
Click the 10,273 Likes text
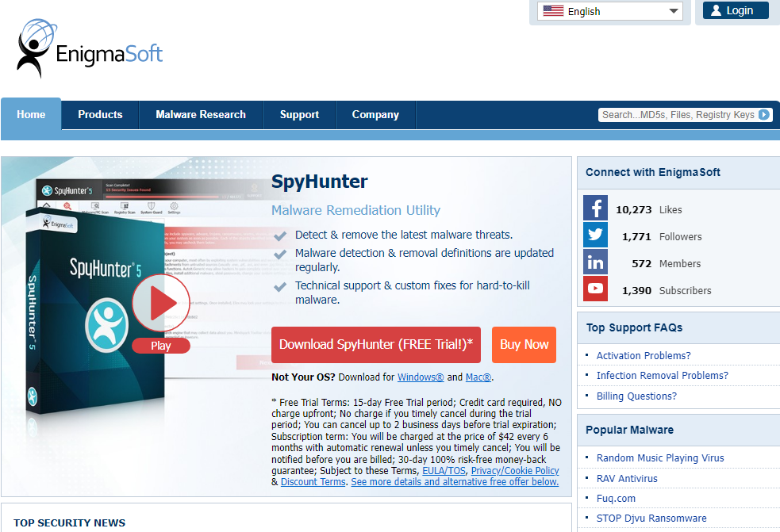[648, 210]
